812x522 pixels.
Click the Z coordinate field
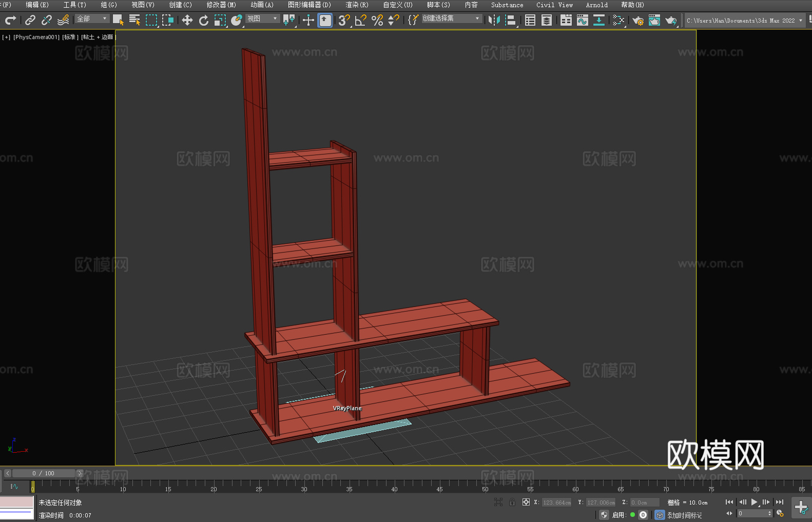pyautogui.click(x=645, y=502)
